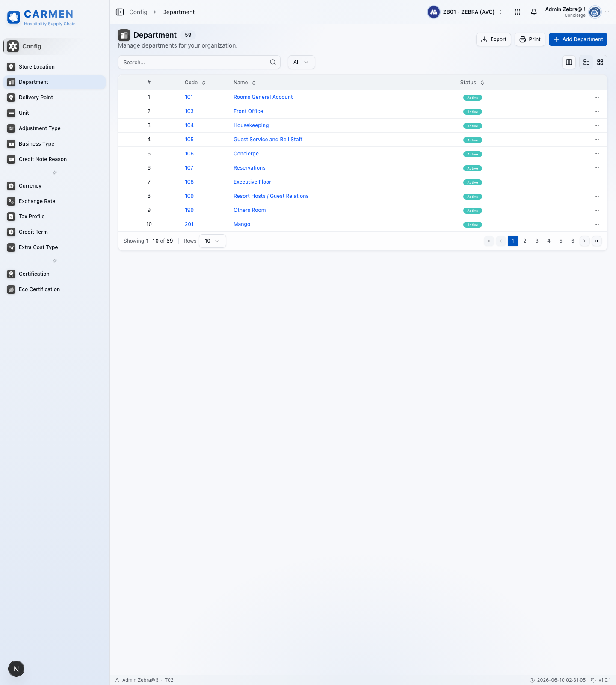The width and height of the screenshot is (616, 685).
Task: Focus the department Search field
Action: click(x=199, y=62)
